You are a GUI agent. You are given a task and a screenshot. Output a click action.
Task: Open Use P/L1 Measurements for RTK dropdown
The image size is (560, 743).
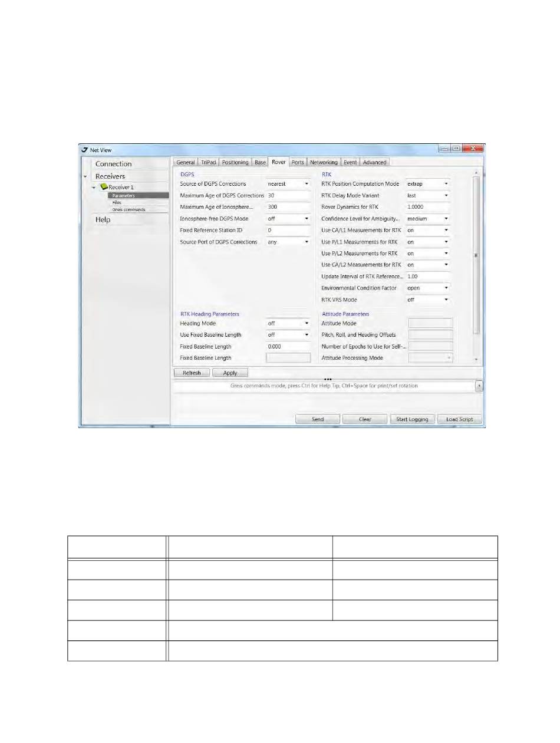tap(446, 242)
